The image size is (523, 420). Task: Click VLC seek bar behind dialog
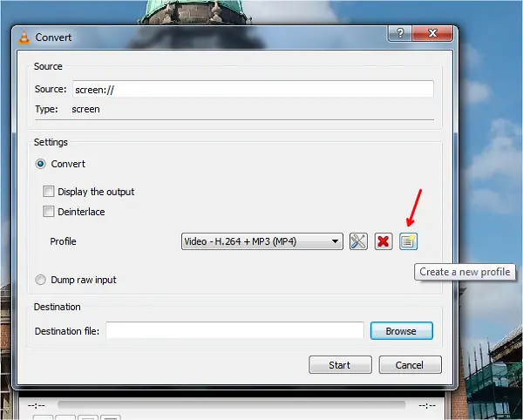pyautogui.click(x=232, y=404)
